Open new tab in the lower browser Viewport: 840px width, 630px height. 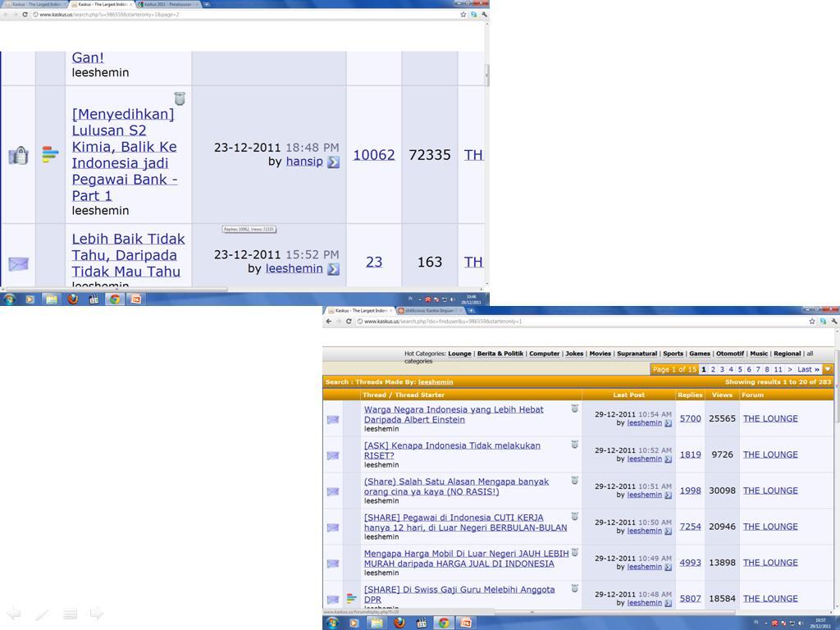coord(472,311)
